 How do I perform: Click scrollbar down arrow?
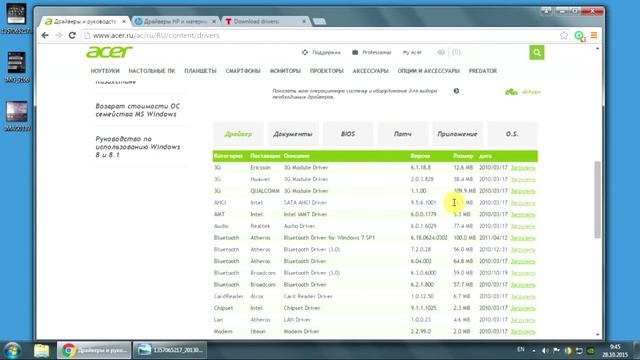pyautogui.click(x=598, y=335)
